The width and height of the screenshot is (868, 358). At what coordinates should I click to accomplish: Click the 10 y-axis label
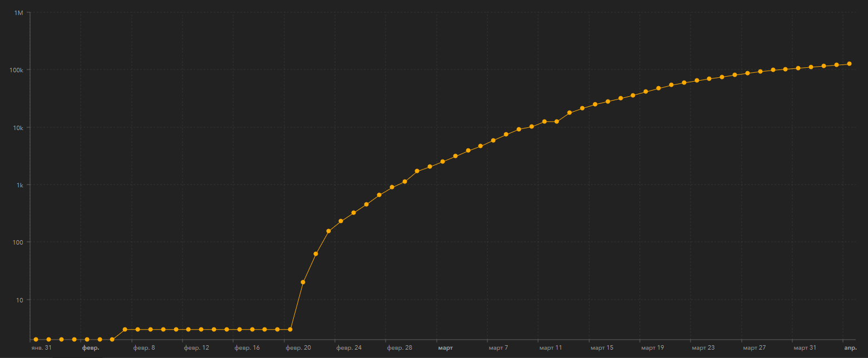pos(20,300)
